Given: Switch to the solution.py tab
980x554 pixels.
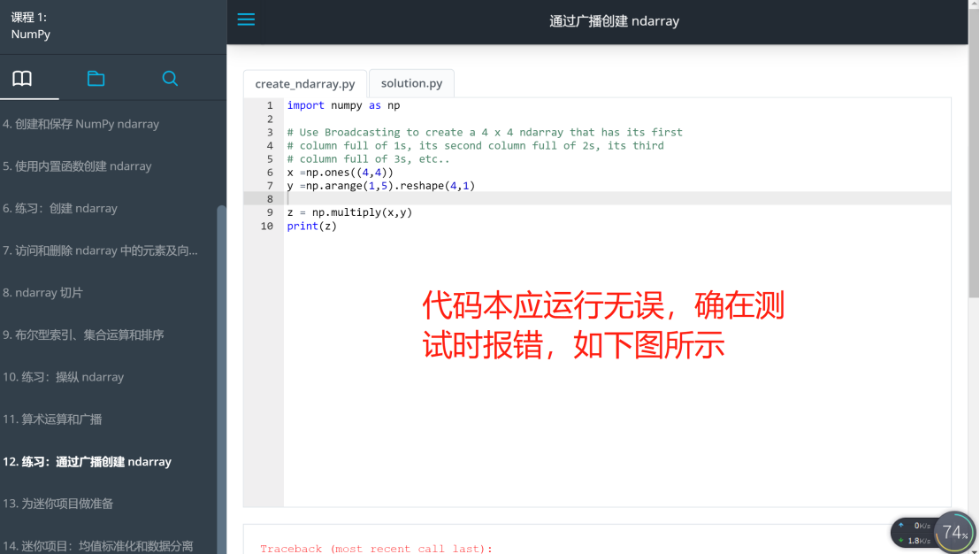Looking at the screenshot, I should (x=410, y=83).
